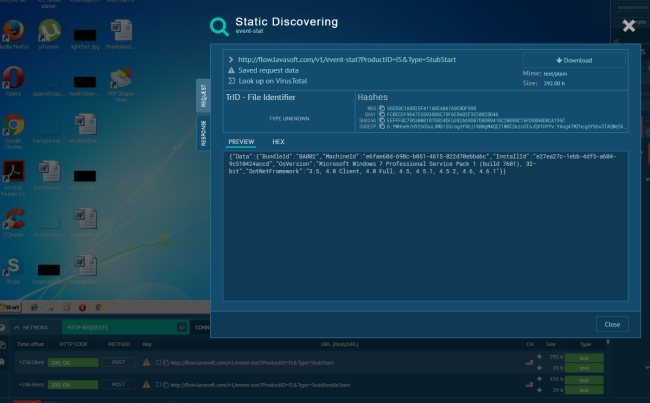Copy the SHA1 hash value
Viewport: 650px width, 403px height.
click(x=382, y=114)
